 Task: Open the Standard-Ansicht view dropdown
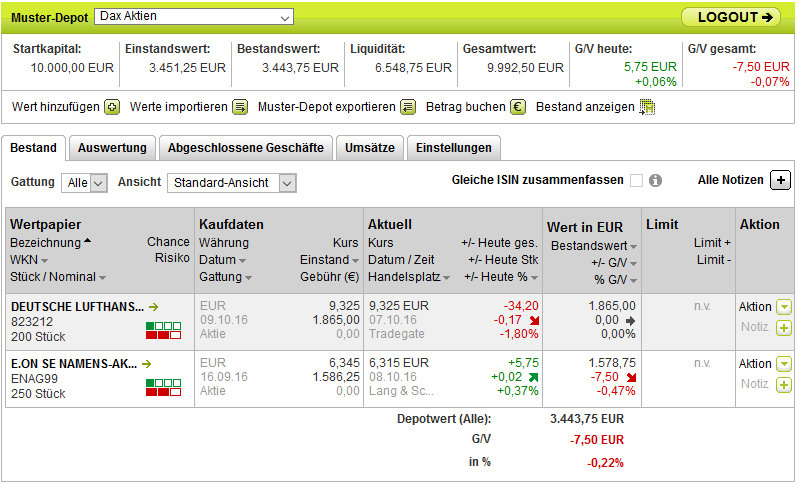pos(232,183)
